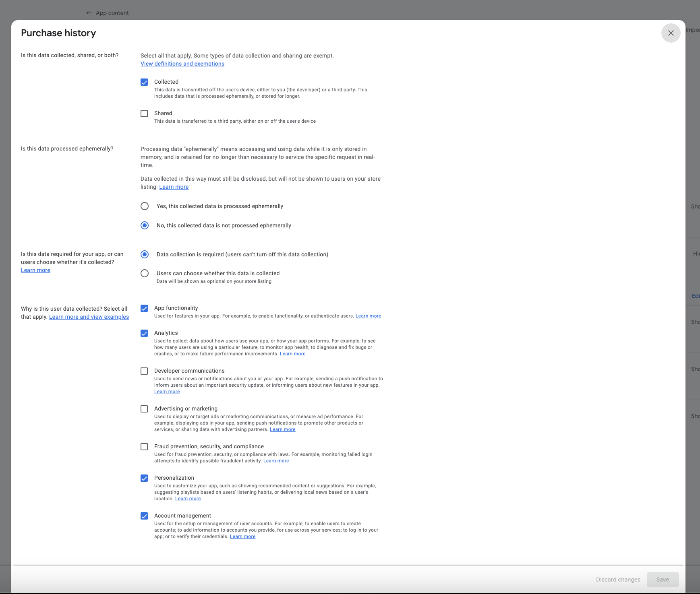The image size is (700, 594).
Task: Click the back arrow next to App content
Action: coord(89,12)
